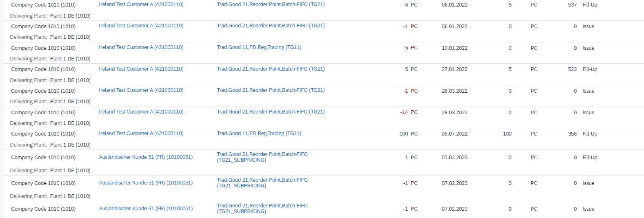Click customer link in 523 Fill-Up row

[141, 69]
